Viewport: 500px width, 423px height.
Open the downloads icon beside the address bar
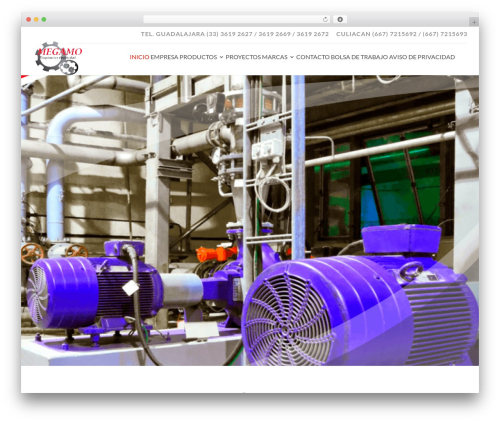340,19
